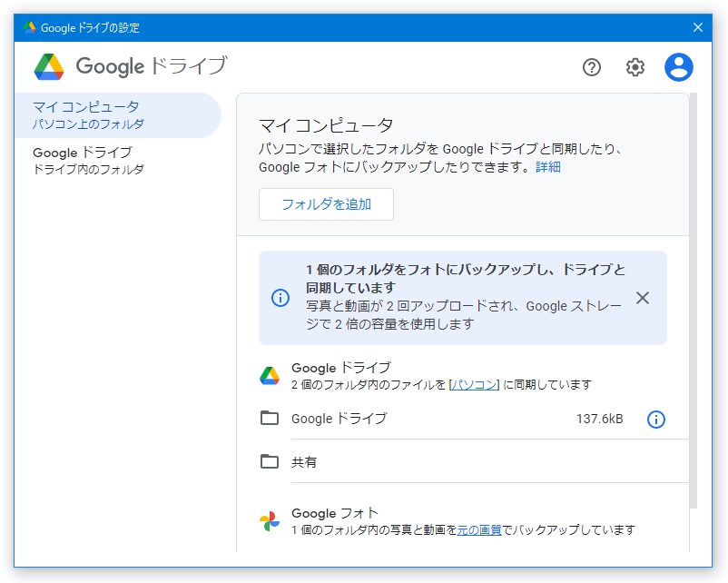Open the パソコン link in sync description
728x583 pixels.
(x=474, y=385)
